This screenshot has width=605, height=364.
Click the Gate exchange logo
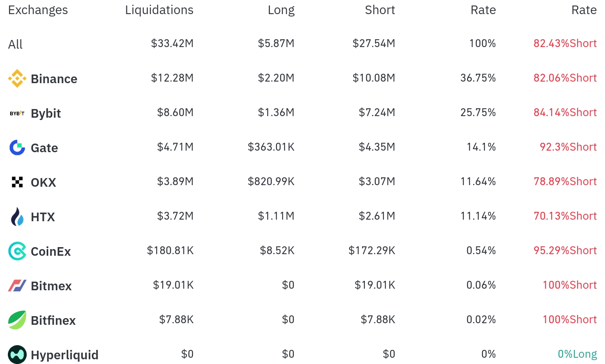pos(17,147)
